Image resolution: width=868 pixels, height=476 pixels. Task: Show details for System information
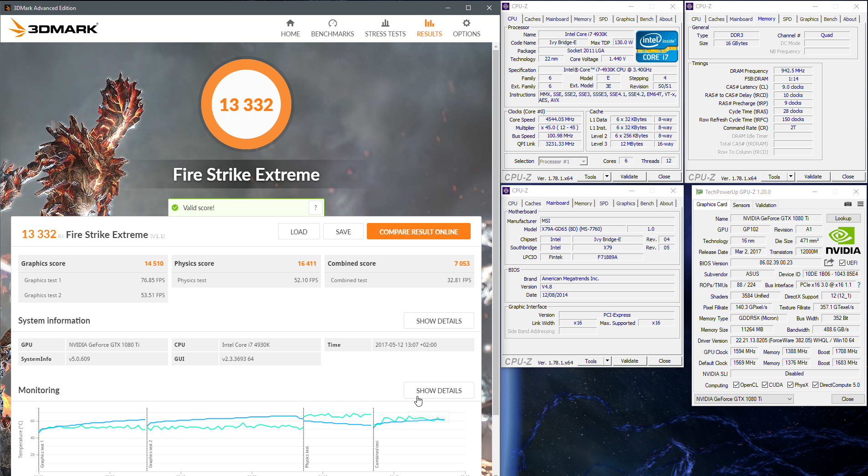pyautogui.click(x=439, y=321)
